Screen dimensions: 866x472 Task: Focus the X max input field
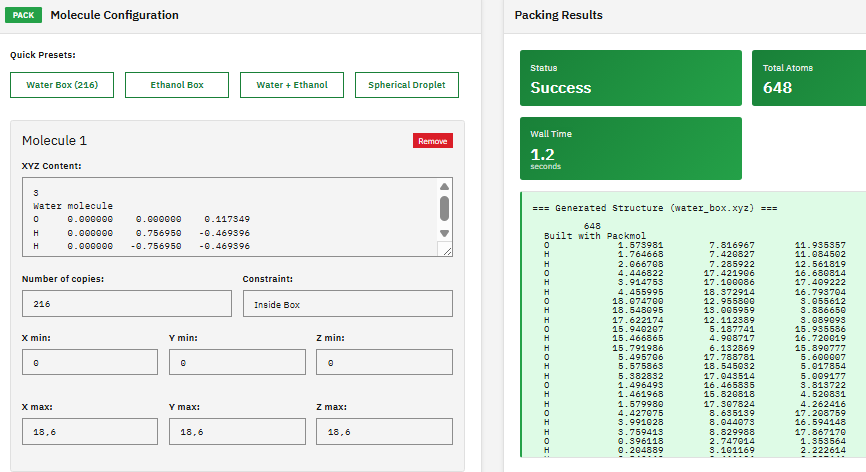[x=89, y=431]
